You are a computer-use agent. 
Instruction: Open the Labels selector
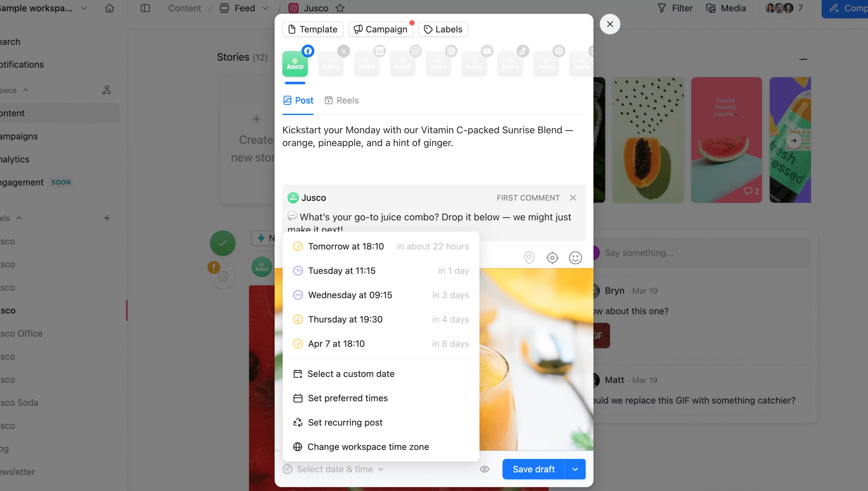[x=443, y=29]
